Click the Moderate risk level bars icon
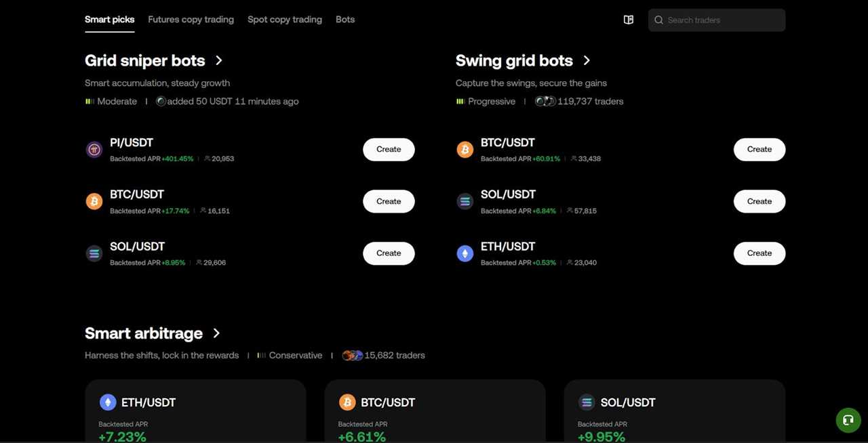Image resolution: width=868 pixels, height=443 pixels. click(90, 101)
